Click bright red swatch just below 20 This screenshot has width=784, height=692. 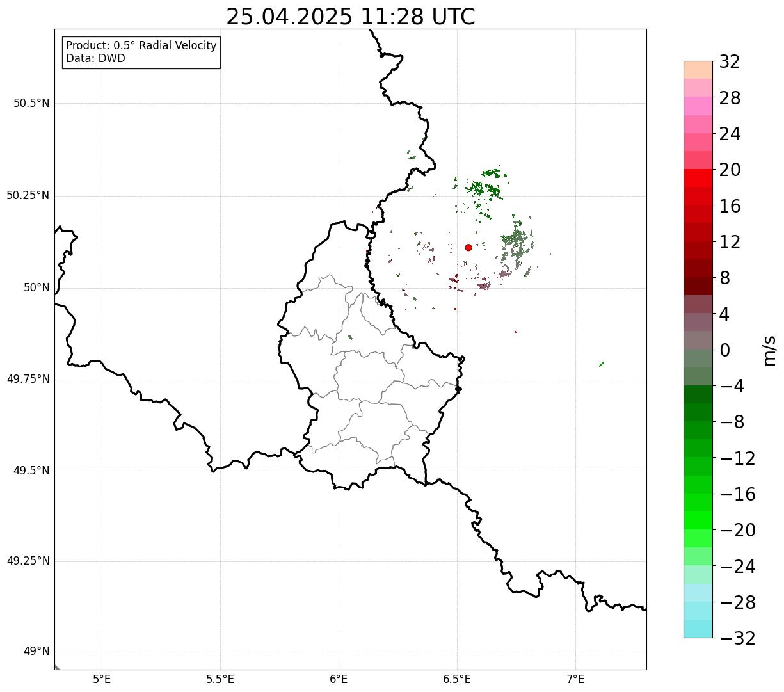point(698,179)
